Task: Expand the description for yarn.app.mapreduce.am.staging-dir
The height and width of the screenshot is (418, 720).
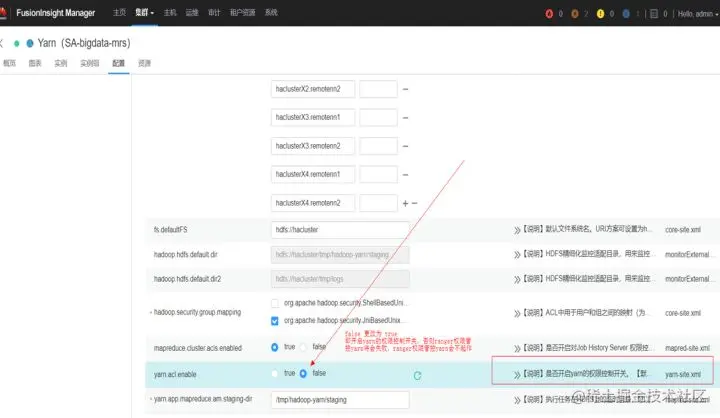Action: click(517, 400)
